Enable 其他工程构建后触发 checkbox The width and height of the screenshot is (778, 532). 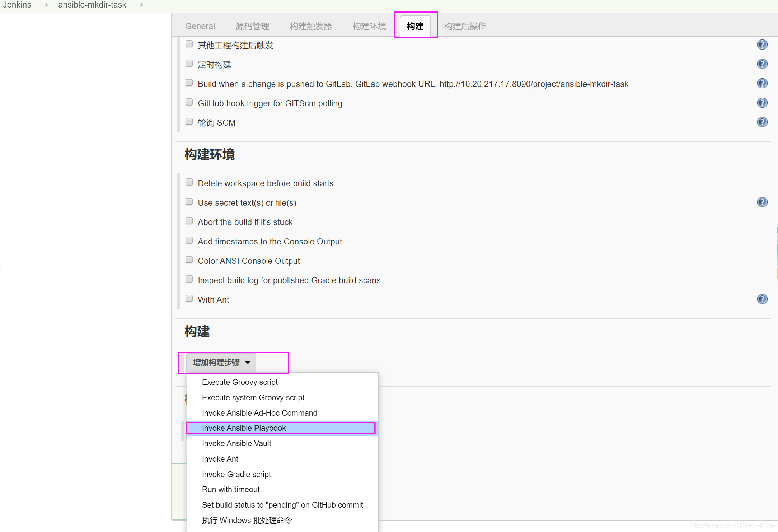click(189, 44)
